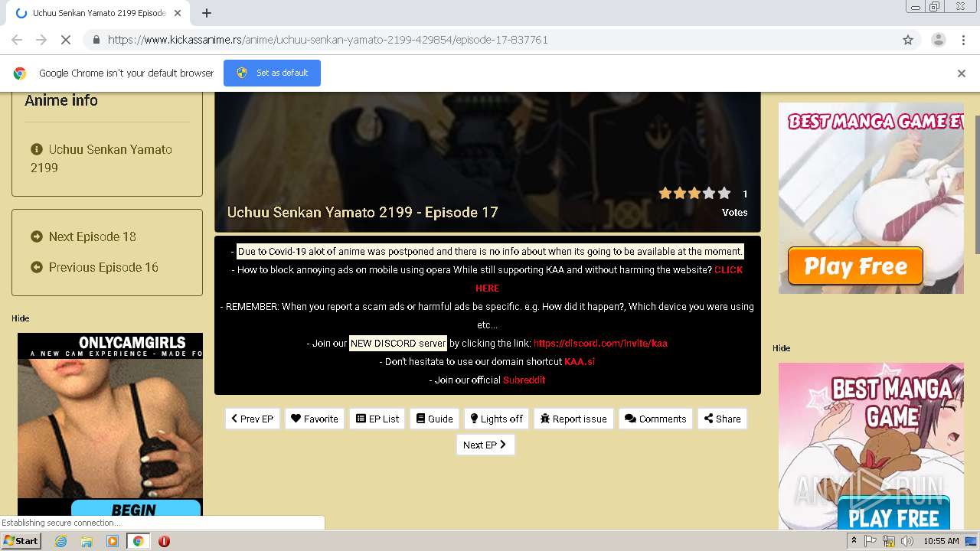Image resolution: width=980 pixels, height=551 pixels.
Task: Click the Report issue button
Action: click(x=573, y=419)
